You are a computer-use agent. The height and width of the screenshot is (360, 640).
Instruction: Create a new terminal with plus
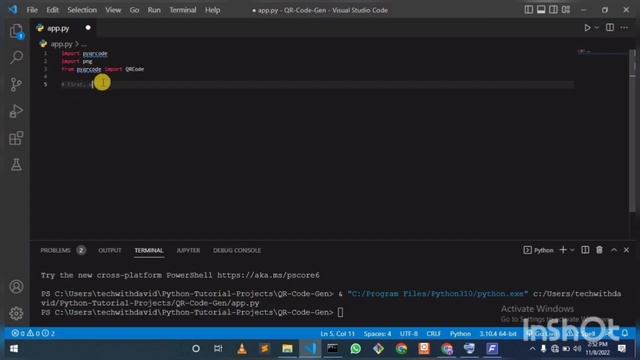click(x=563, y=250)
